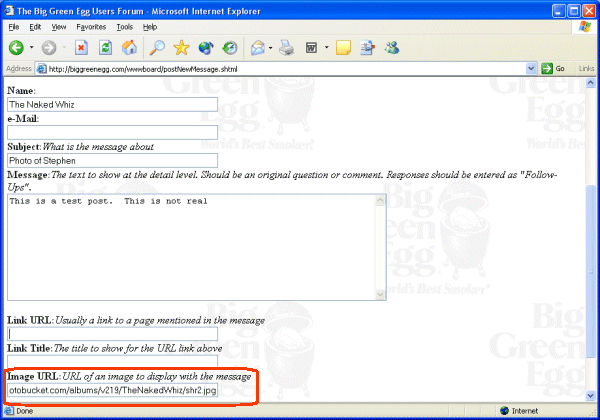600x420 pixels.
Task: Click the Go button
Action: pyautogui.click(x=553, y=69)
